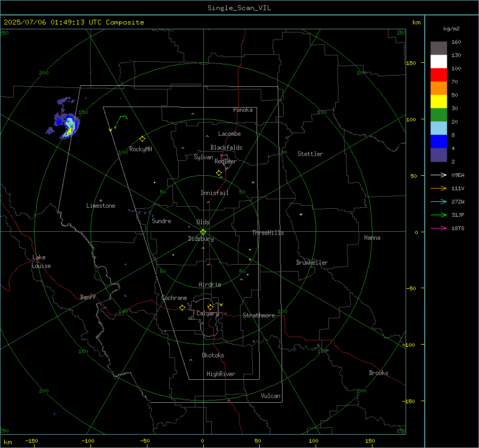Click the 09EA legend label
Viewport: 479px width, 448px height.
coord(458,175)
